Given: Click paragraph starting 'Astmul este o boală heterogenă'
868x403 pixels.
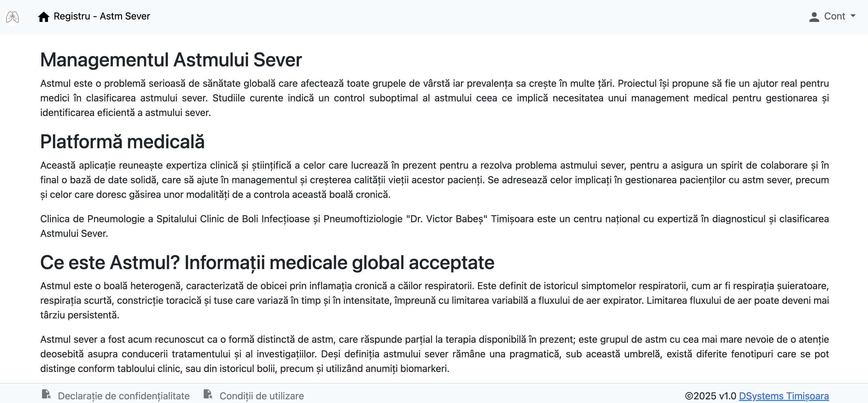Looking at the screenshot, I should (434, 300).
